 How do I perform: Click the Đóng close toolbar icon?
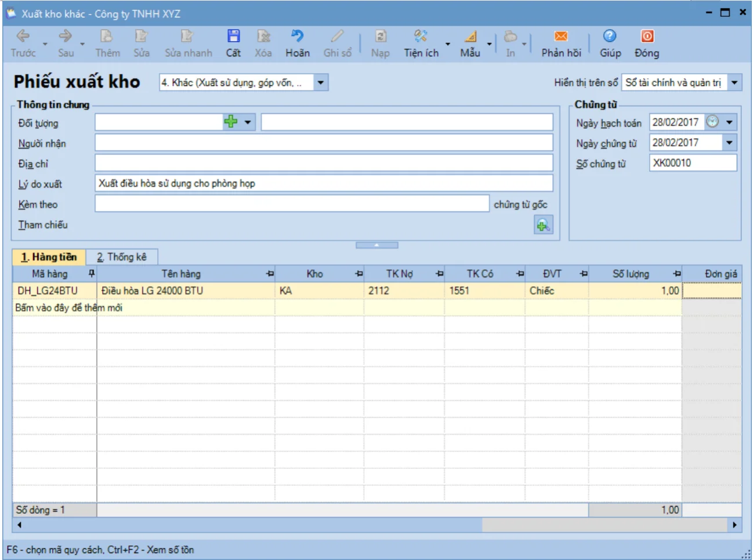647,36
